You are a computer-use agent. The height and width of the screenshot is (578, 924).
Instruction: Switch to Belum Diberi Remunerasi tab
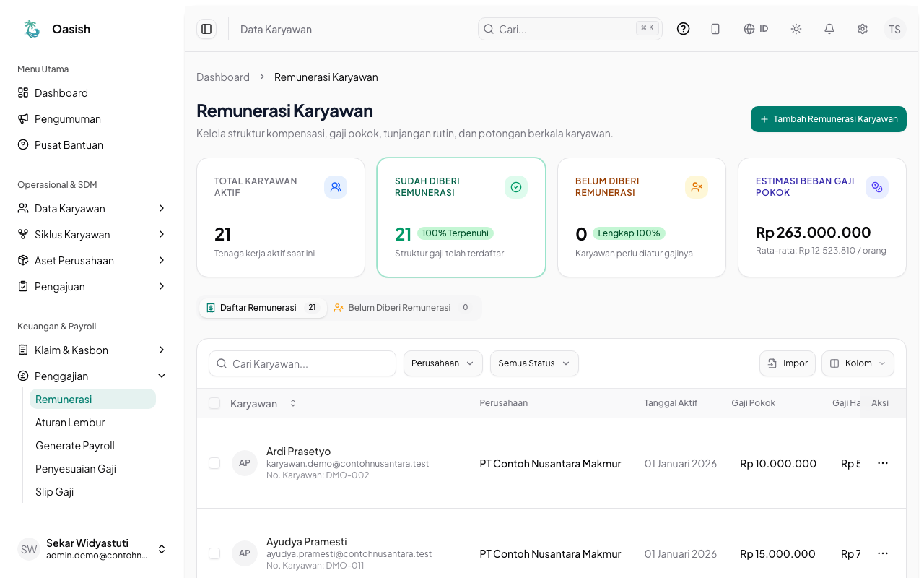403,308
